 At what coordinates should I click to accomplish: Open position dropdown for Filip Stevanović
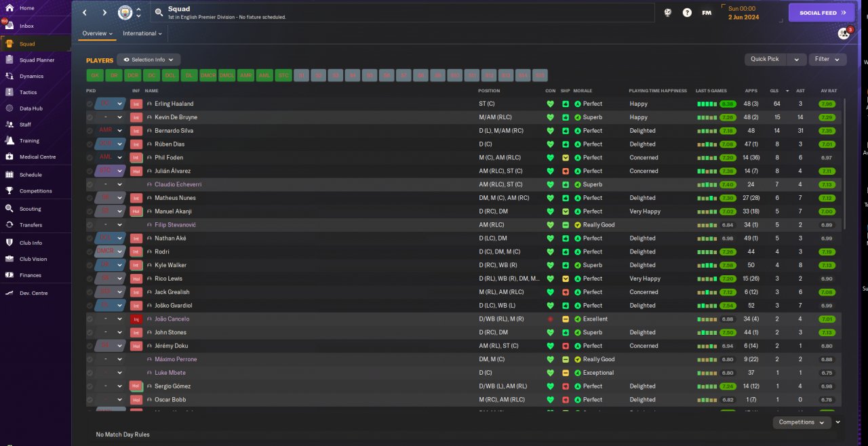pyautogui.click(x=120, y=225)
